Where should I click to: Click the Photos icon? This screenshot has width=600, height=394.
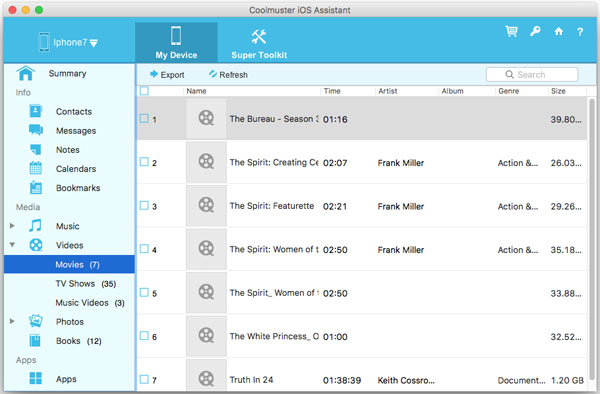coord(36,321)
